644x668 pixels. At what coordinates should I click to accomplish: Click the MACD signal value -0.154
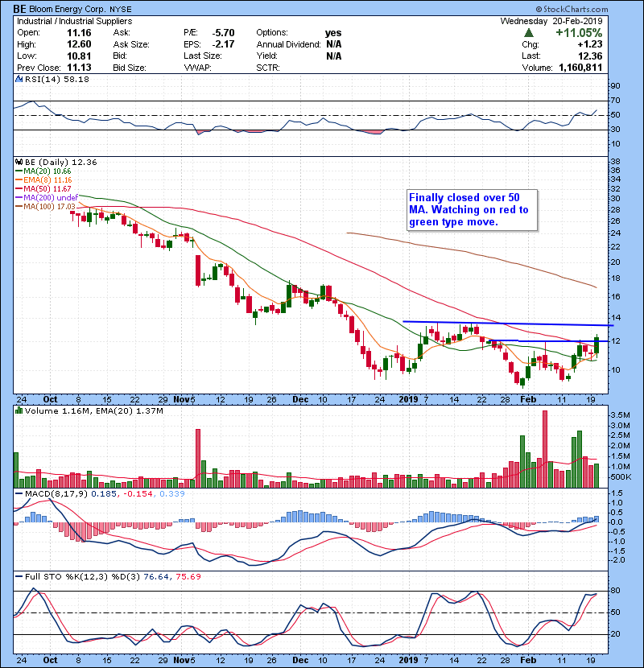(138, 494)
